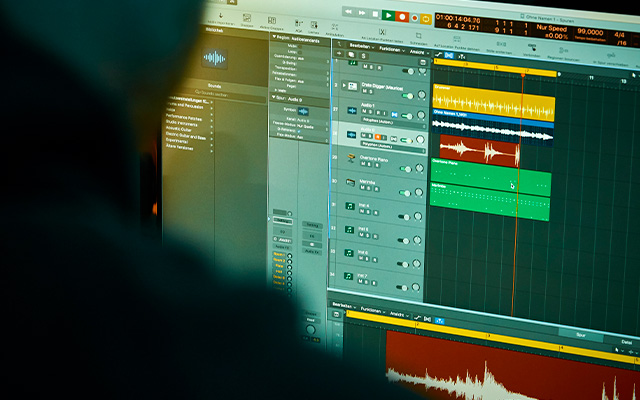Screen dimensions: 640x400
Task: Click the Inst 5 track note icon
Action: coord(349,230)
